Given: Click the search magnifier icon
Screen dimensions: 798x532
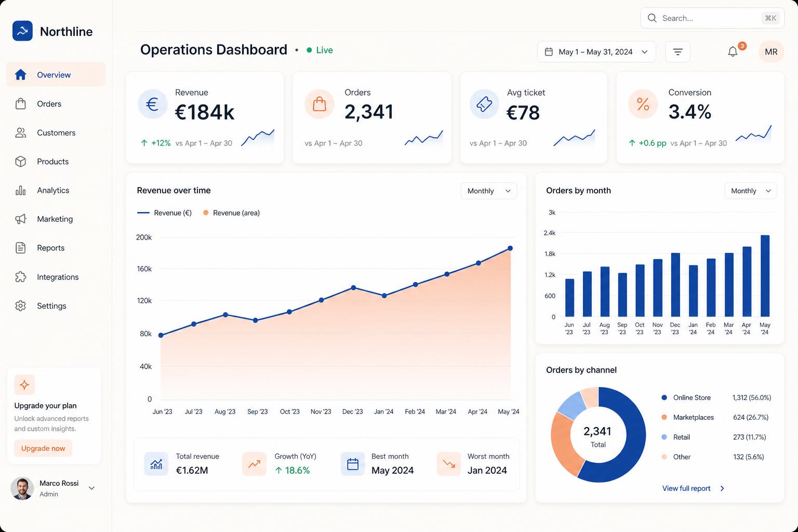Looking at the screenshot, I should [x=652, y=18].
